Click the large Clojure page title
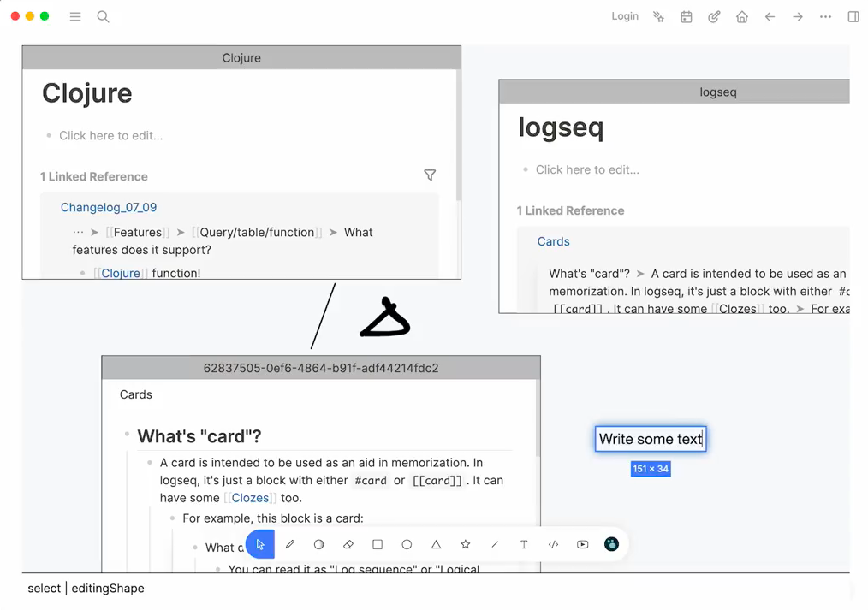 [87, 93]
